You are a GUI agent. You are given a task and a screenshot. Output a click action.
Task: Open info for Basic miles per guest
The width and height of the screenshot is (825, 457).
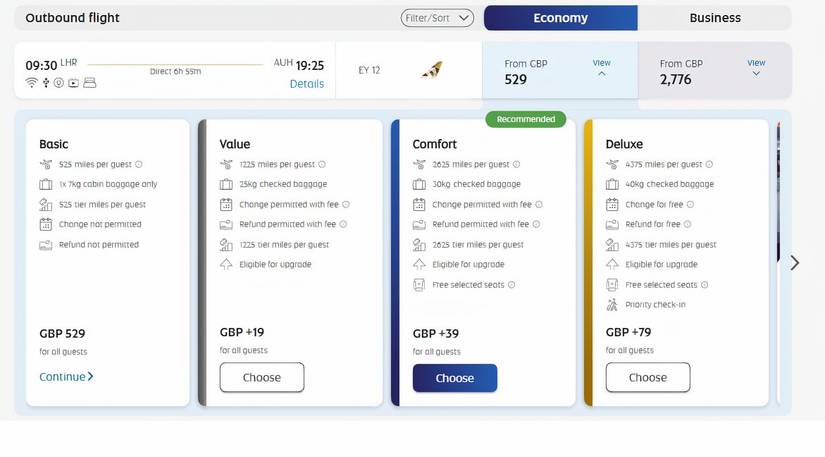[x=139, y=164]
